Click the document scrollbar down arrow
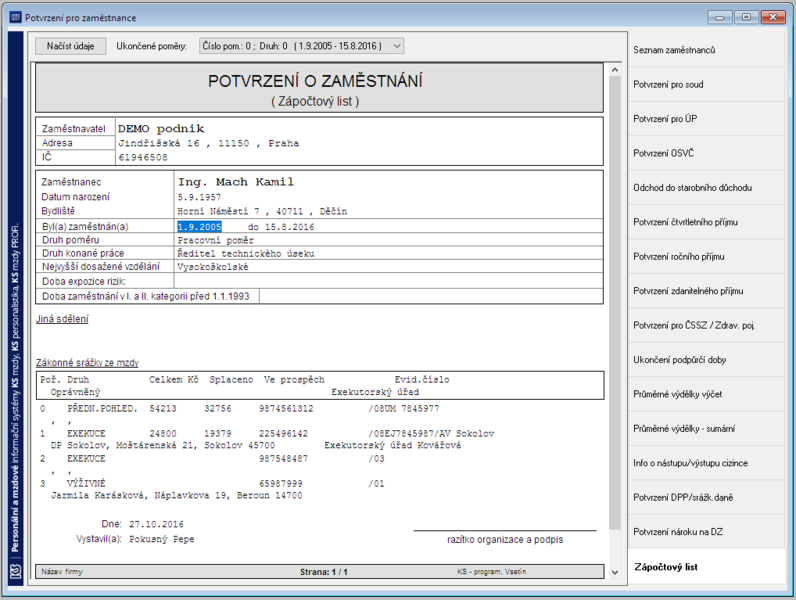The height and width of the screenshot is (600, 796). (615, 573)
